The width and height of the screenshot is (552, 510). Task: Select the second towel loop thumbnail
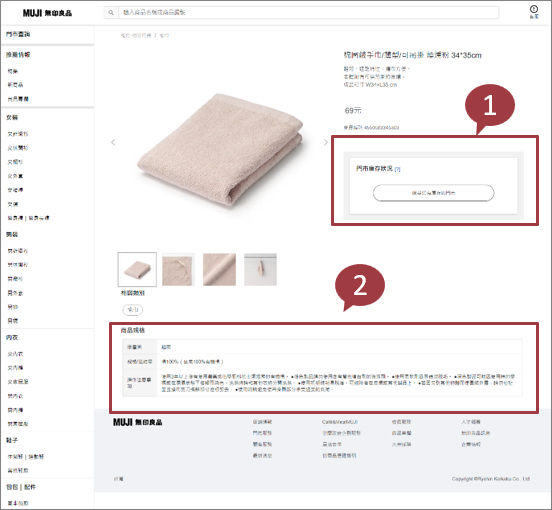(178, 269)
